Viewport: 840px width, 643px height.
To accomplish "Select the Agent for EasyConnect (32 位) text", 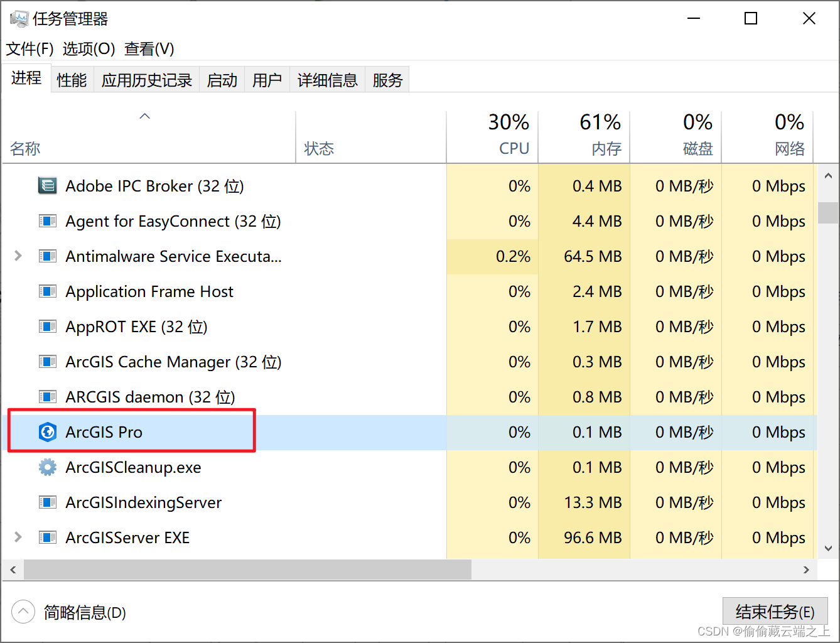I will 173,221.
